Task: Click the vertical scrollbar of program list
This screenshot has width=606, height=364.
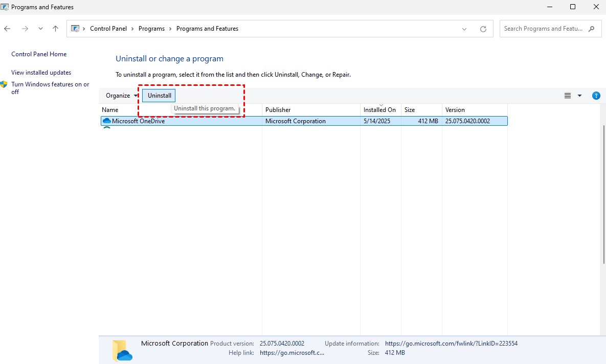Action: 603,193
